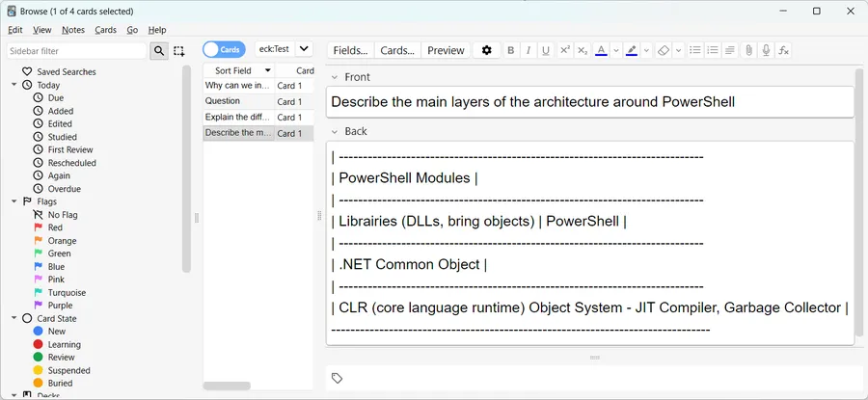This screenshot has width=868, height=400.
Task: Click the sidebar search magnifier icon
Action: coord(159,51)
